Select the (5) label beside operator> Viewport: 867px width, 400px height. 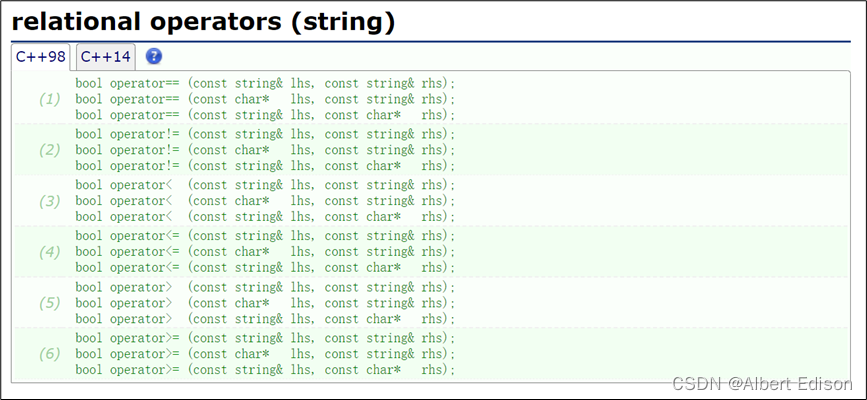[x=49, y=303]
